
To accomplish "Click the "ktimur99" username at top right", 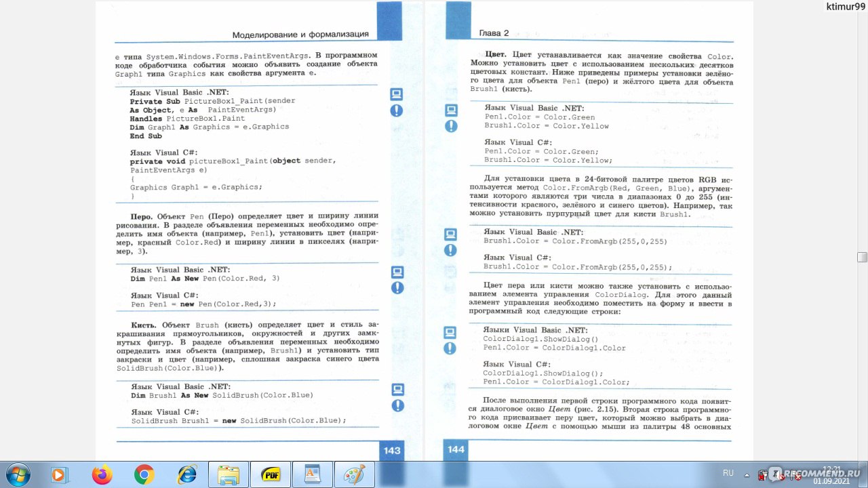I will click(x=845, y=6).
